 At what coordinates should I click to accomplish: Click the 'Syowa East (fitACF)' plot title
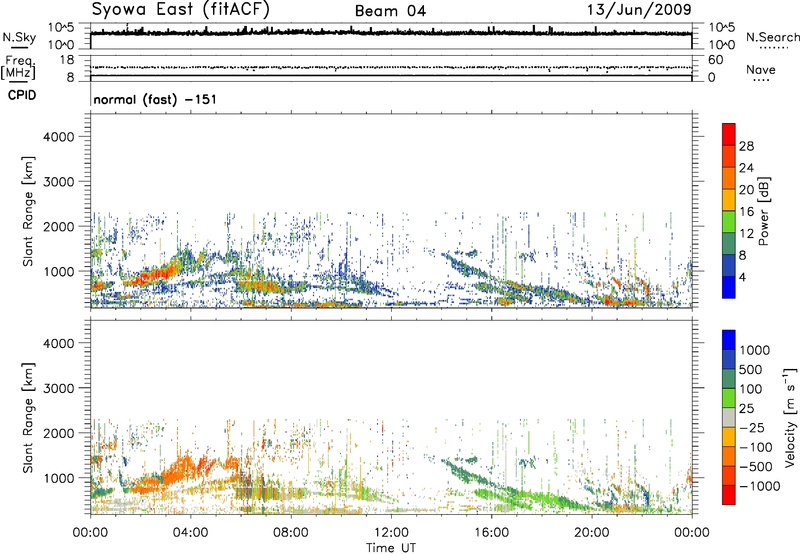[x=181, y=9]
